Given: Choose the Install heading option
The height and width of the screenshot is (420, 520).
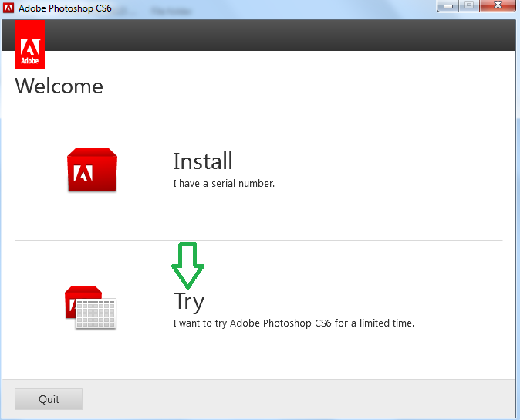Looking at the screenshot, I should coord(203,161).
